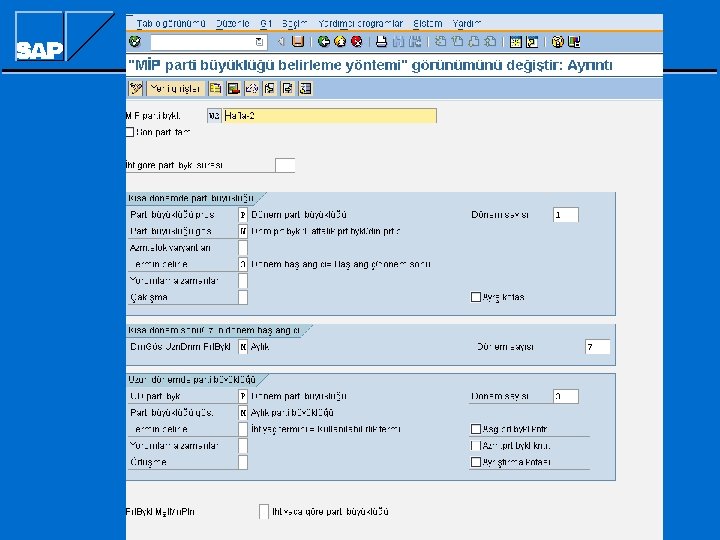This screenshot has width=720, height=540.
Task: Click the Print icon
Action: (381, 42)
